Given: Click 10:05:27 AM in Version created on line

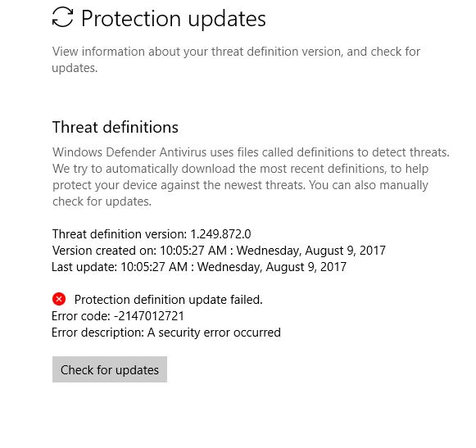Looking at the screenshot, I should coord(193,251).
